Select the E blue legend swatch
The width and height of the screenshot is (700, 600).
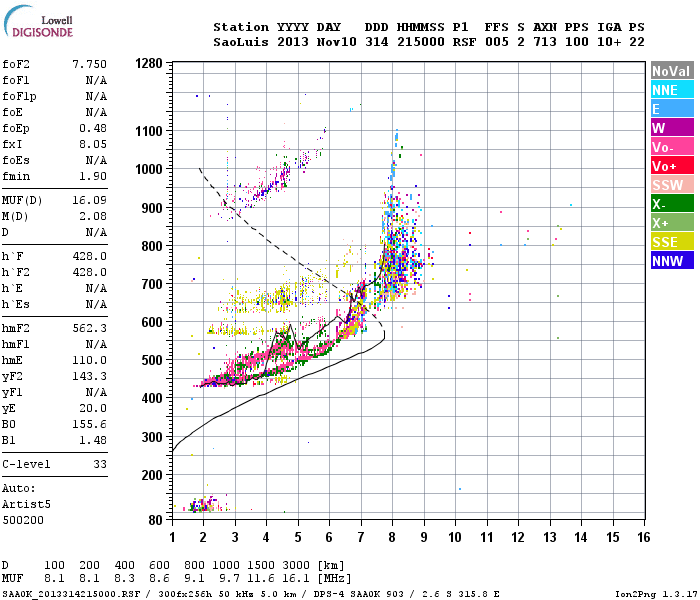pyautogui.click(x=672, y=109)
